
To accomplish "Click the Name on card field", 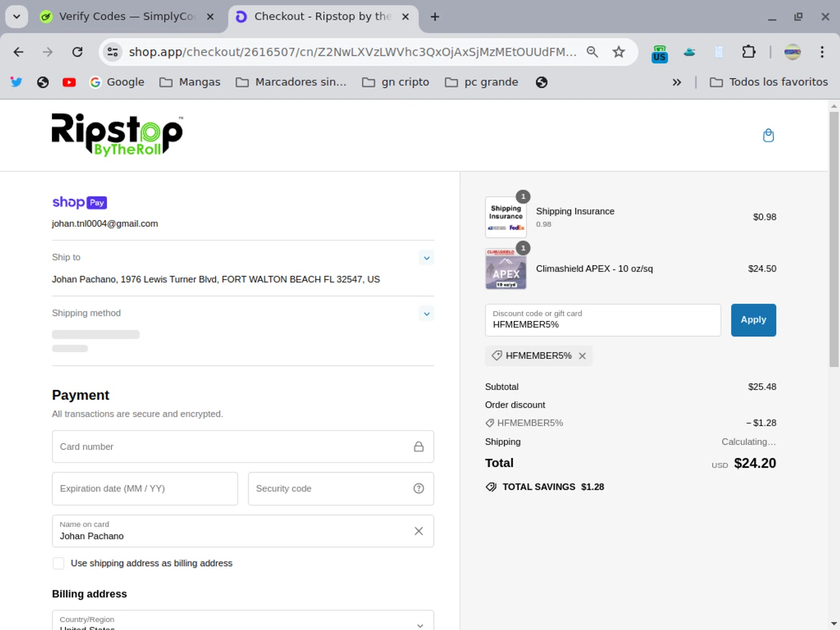I will coord(243,531).
